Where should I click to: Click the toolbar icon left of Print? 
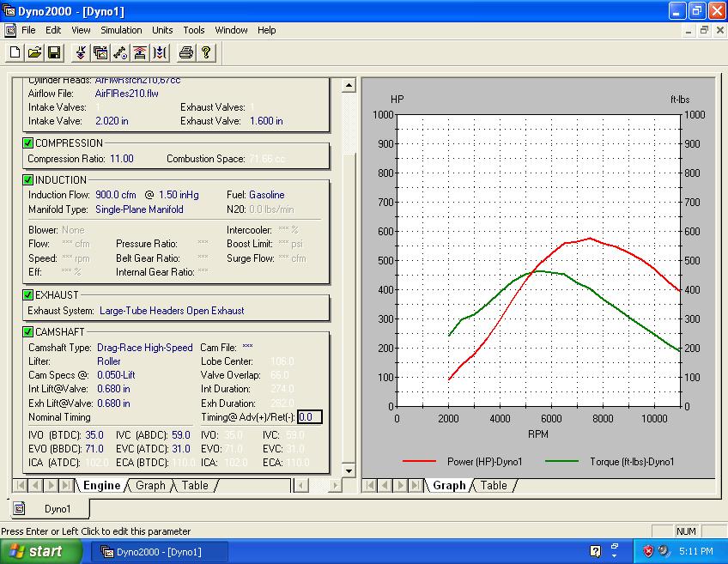point(160,53)
